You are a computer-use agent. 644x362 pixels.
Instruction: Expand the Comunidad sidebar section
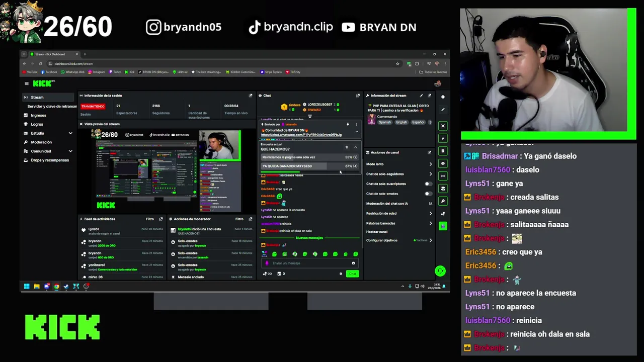(70, 151)
